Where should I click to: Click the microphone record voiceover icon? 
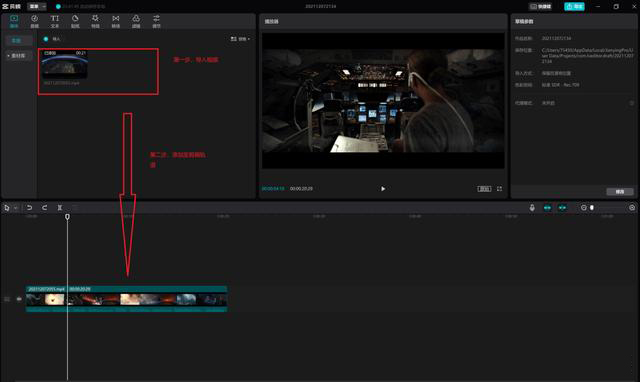pyautogui.click(x=532, y=208)
